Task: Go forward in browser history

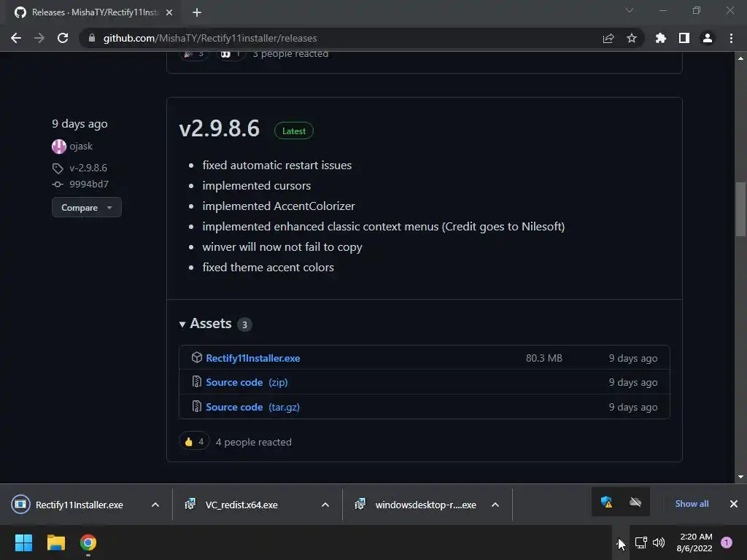Action: 39,38
